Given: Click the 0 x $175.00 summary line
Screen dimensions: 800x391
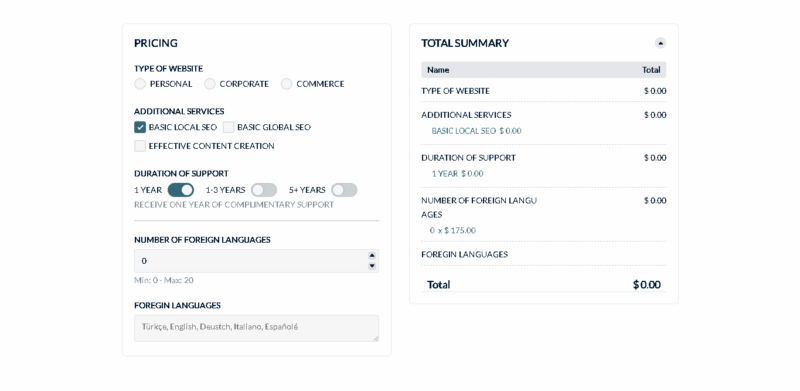Looking at the screenshot, I should [x=453, y=230].
